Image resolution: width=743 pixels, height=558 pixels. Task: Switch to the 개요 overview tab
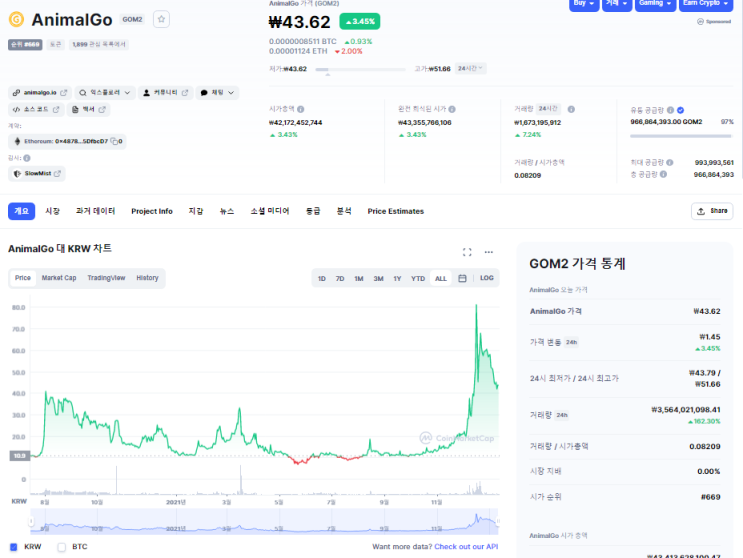tap(21, 211)
